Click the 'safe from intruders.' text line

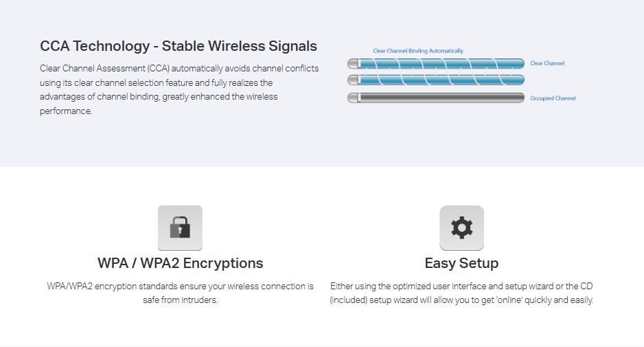pyautogui.click(x=181, y=300)
